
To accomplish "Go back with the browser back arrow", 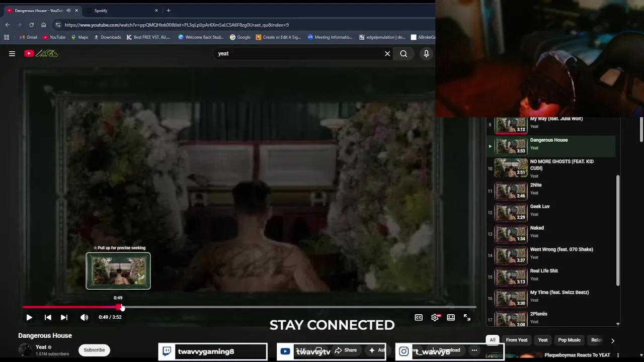I will tap(8, 25).
